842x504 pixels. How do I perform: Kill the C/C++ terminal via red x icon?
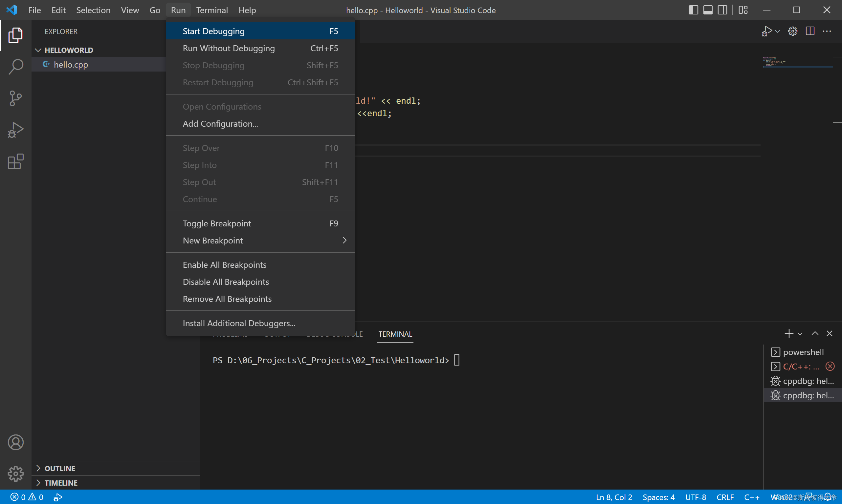830,367
